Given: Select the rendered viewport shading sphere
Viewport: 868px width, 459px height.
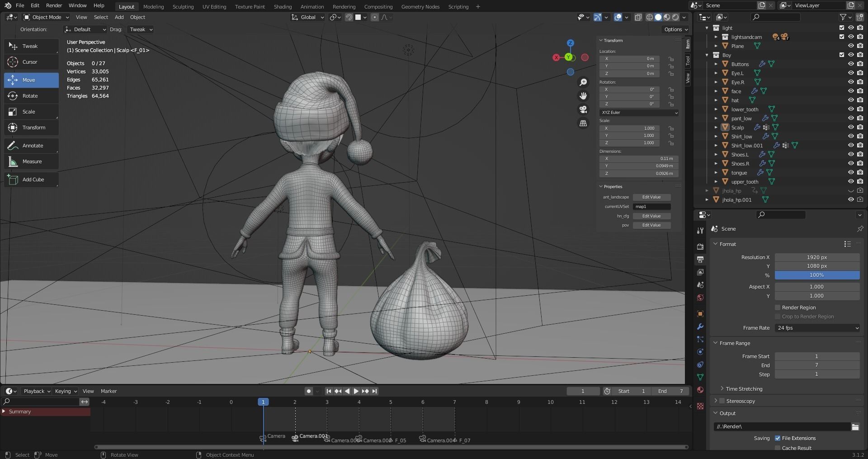Looking at the screenshot, I should (x=675, y=17).
